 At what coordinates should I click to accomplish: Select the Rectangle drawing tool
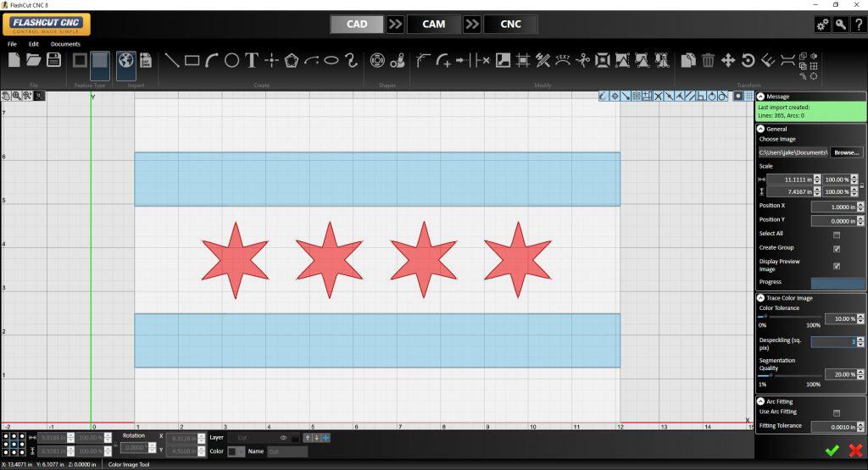point(192,60)
